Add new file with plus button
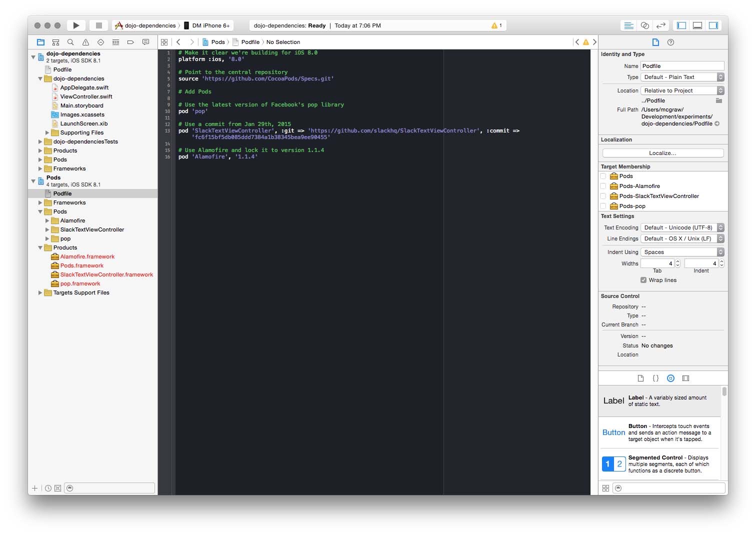This screenshot has height=535, width=756. (x=34, y=488)
